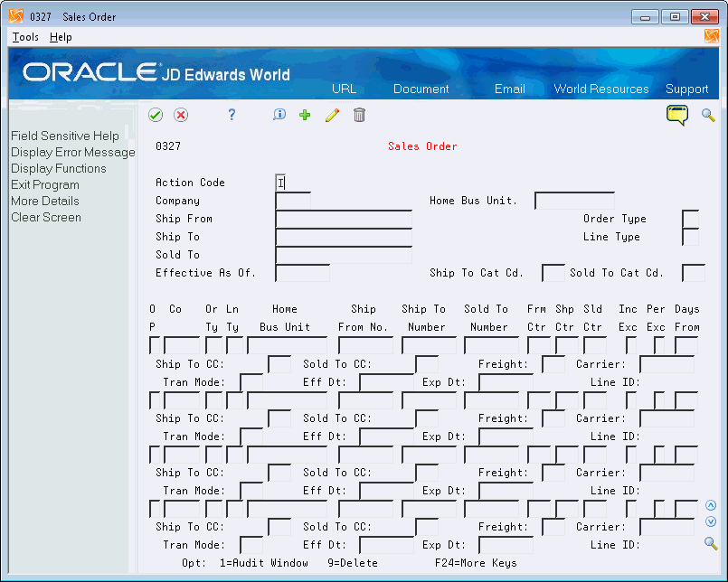Click the green checkmark OK icon

pyautogui.click(x=156, y=115)
